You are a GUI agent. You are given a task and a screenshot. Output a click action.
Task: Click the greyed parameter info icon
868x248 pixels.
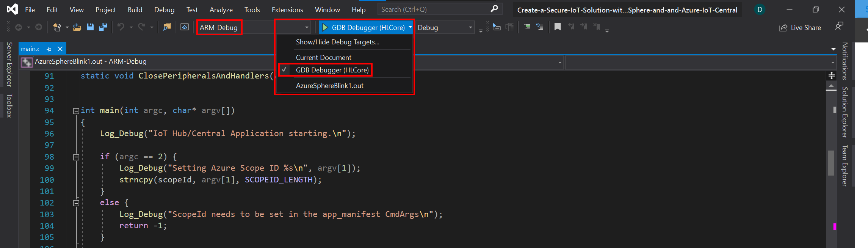tap(510, 27)
